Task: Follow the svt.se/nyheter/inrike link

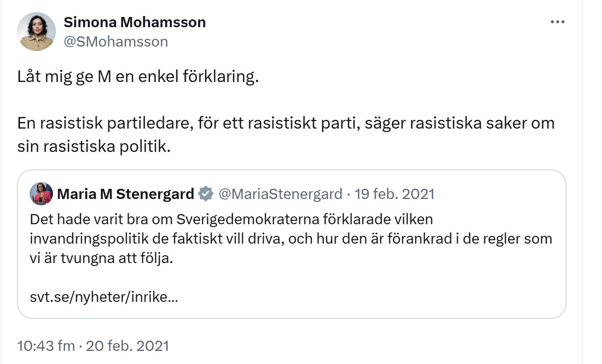Action: [104, 297]
